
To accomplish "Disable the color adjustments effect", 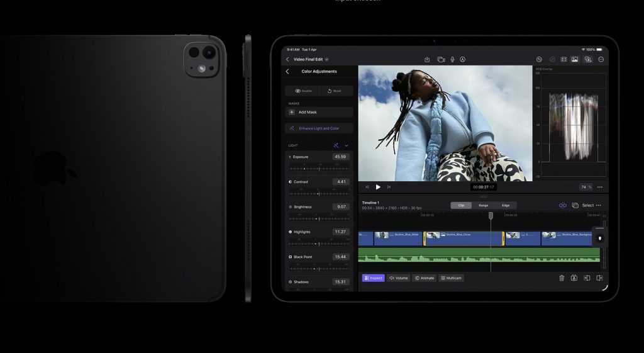I will pyautogui.click(x=303, y=91).
